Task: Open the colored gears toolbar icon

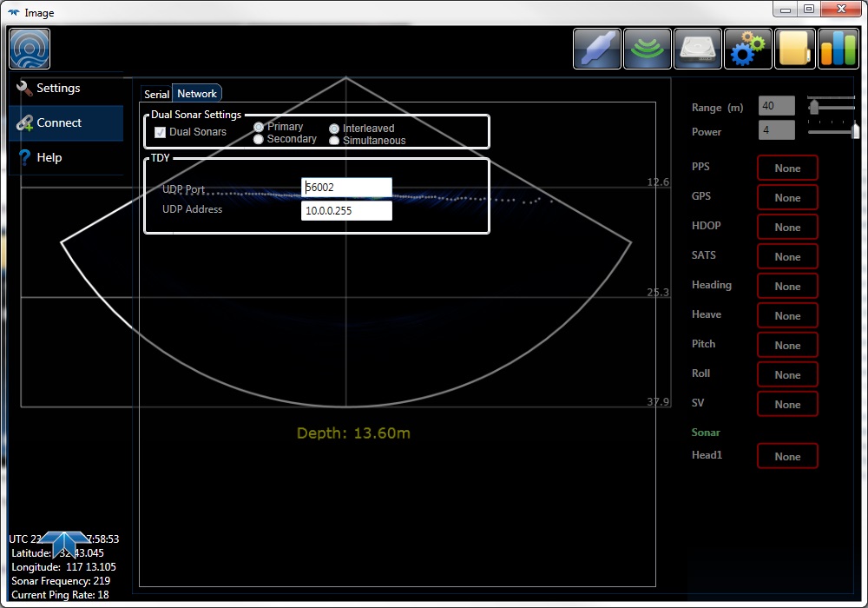Action: [x=747, y=49]
